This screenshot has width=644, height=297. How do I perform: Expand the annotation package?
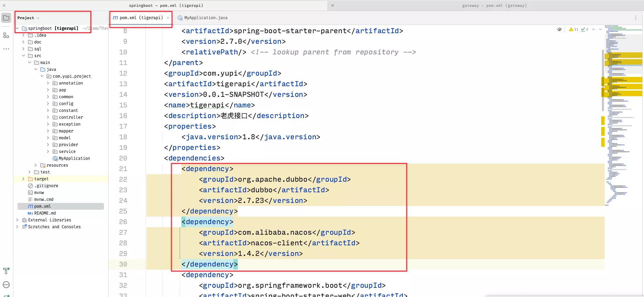pos(48,83)
